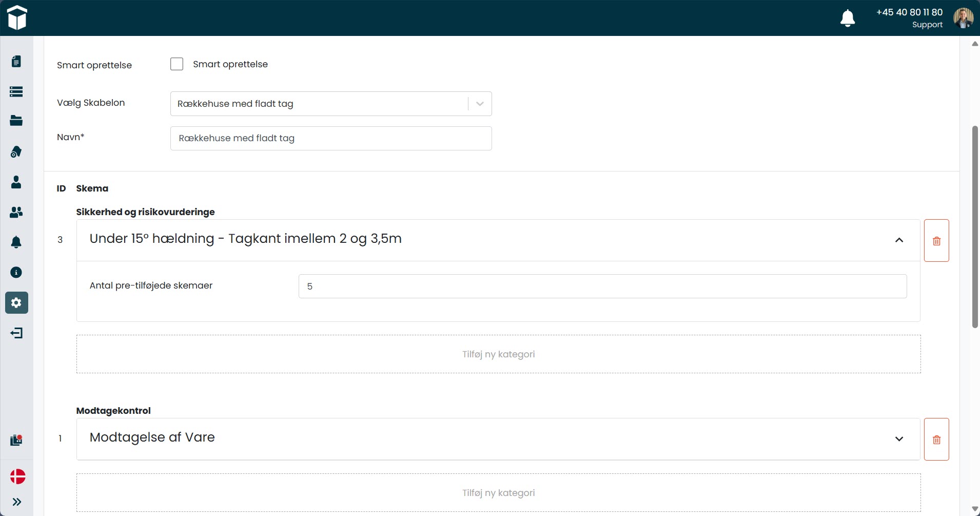Click the Antal pre-tilføjede skemaer number field
This screenshot has width=980, height=516.
click(602, 286)
